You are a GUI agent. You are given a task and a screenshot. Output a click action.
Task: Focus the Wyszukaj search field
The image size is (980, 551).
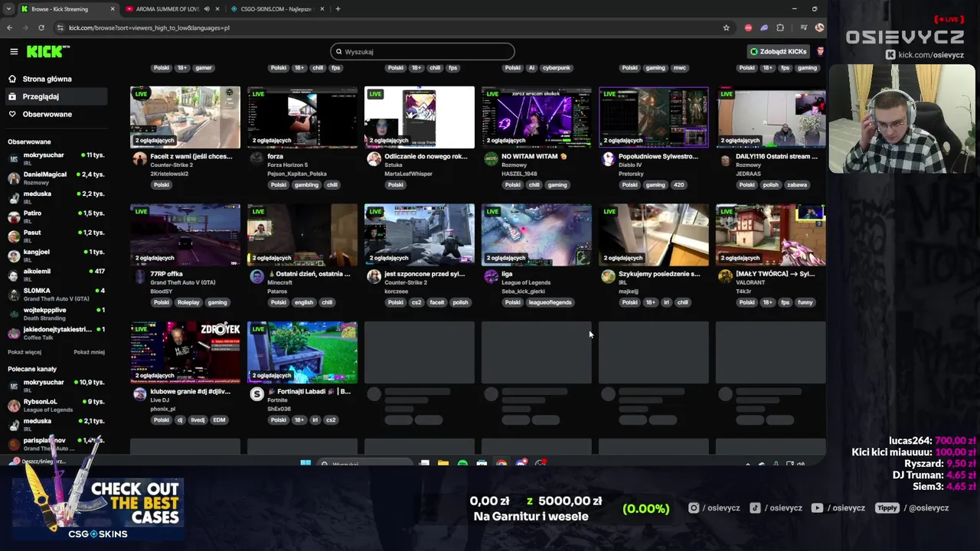pyautogui.click(x=423, y=51)
